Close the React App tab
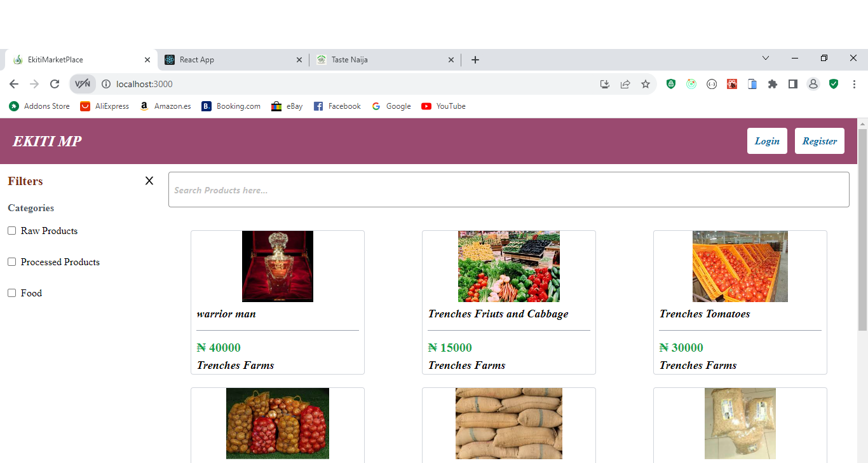The image size is (868, 463). click(299, 60)
